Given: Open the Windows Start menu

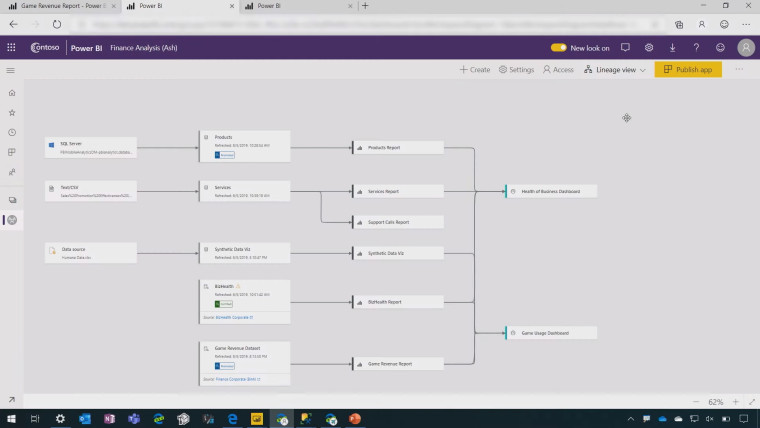Looking at the screenshot, I should 11,419.
